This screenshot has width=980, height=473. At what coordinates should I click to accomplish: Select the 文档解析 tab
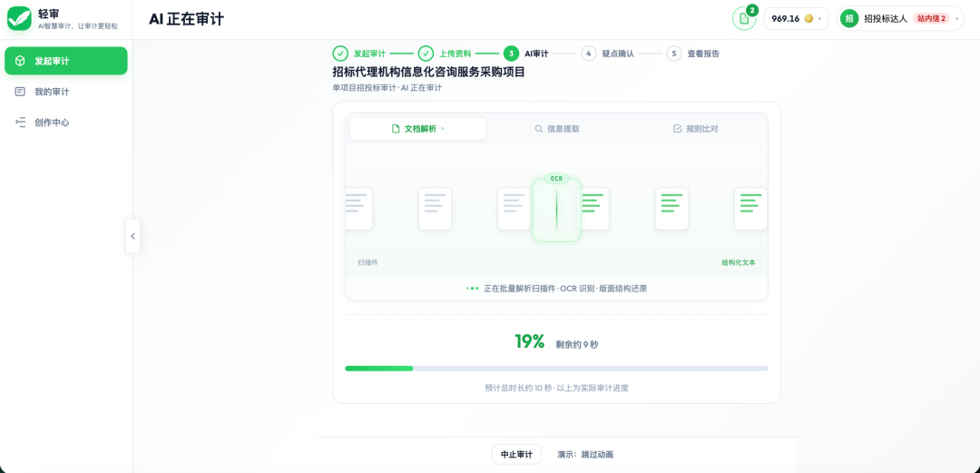417,129
